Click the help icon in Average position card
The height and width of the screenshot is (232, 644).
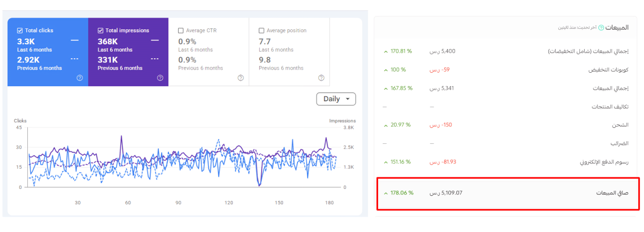[321, 78]
